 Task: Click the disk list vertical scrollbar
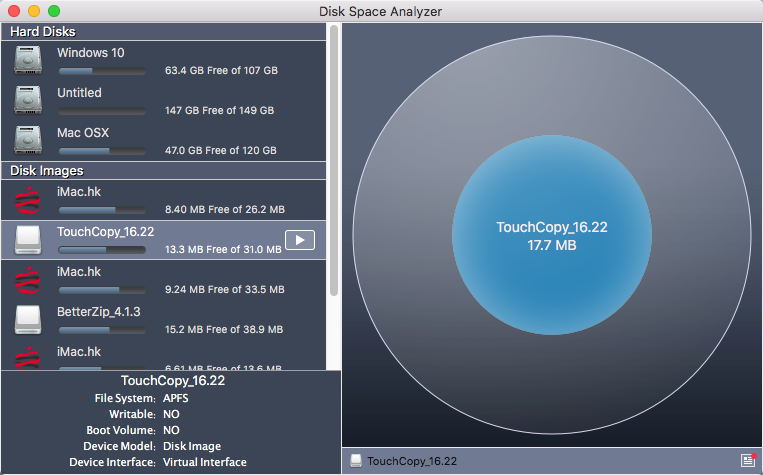point(334,161)
